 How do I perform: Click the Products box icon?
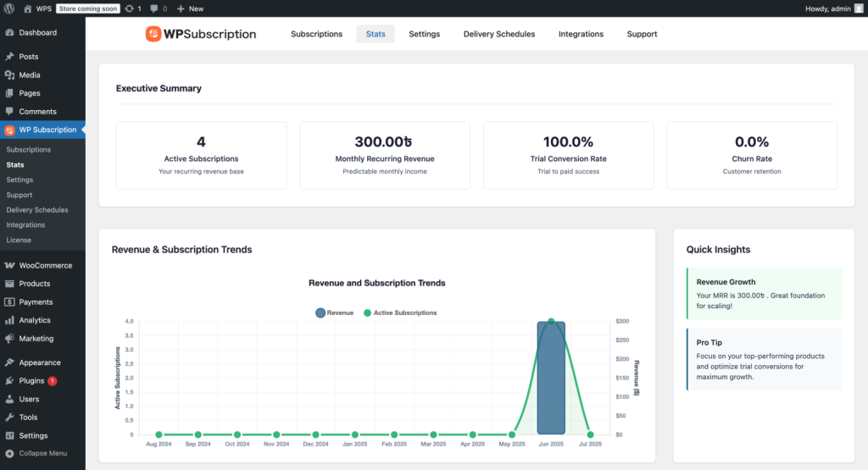click(9, 284)
